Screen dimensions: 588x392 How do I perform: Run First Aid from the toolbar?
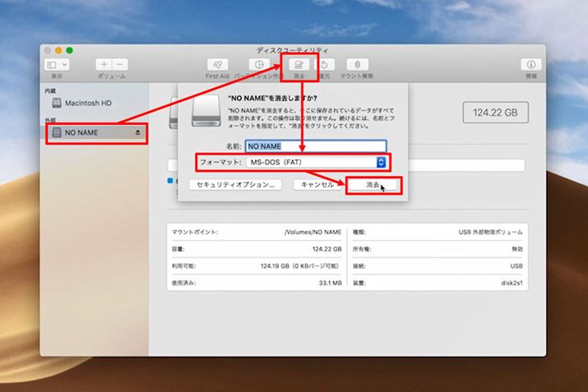[x=217, y=64]
